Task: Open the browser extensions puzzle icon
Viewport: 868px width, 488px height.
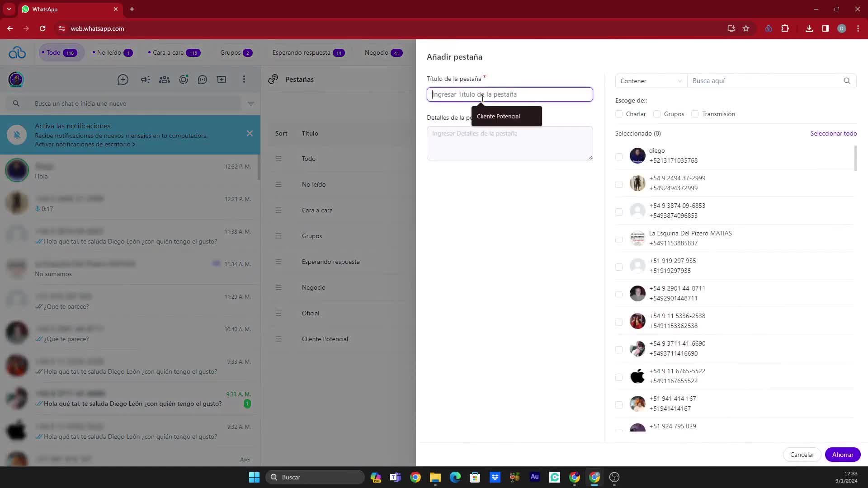Action: [785, 28]
